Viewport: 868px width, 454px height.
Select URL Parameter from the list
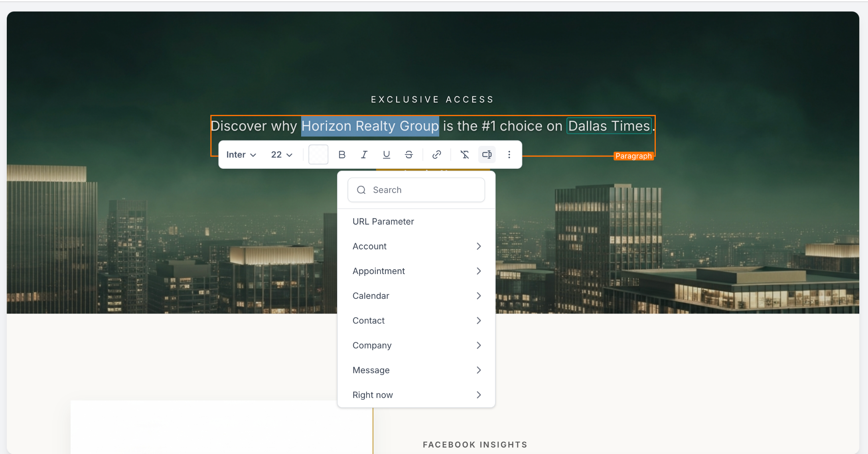[416, 221]
